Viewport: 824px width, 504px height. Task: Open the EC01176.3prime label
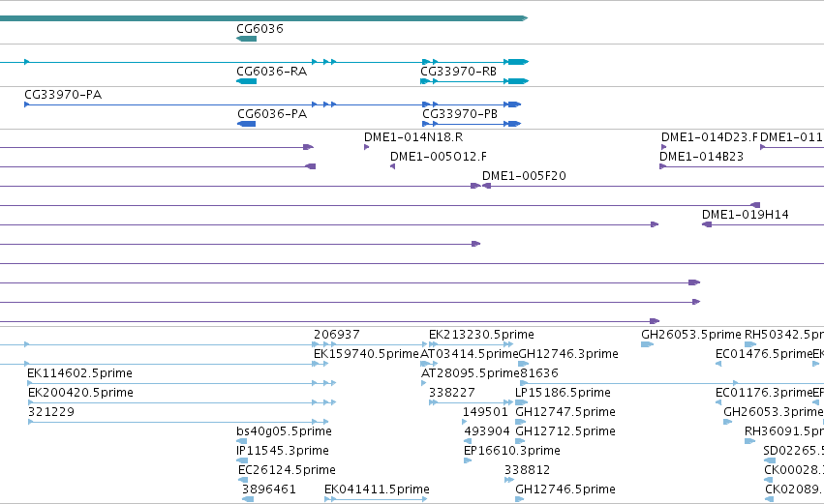pyautogui.click(x=764, y=393)
